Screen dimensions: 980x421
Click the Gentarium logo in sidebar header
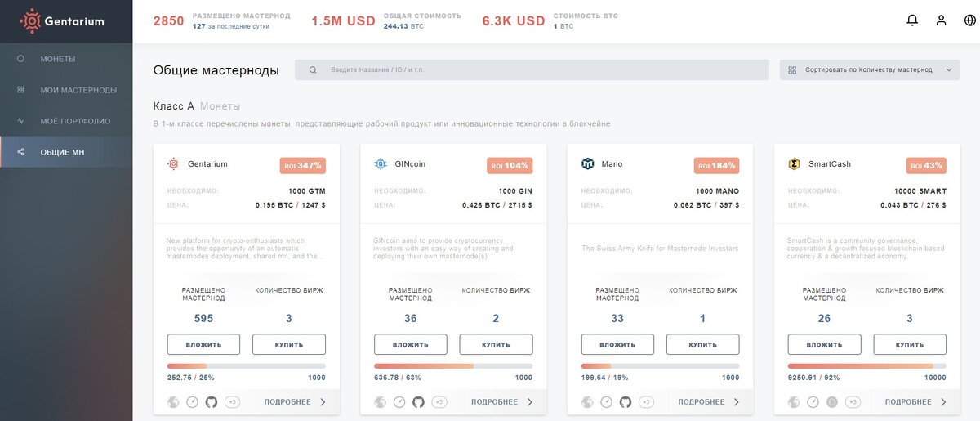click(62, 21)
